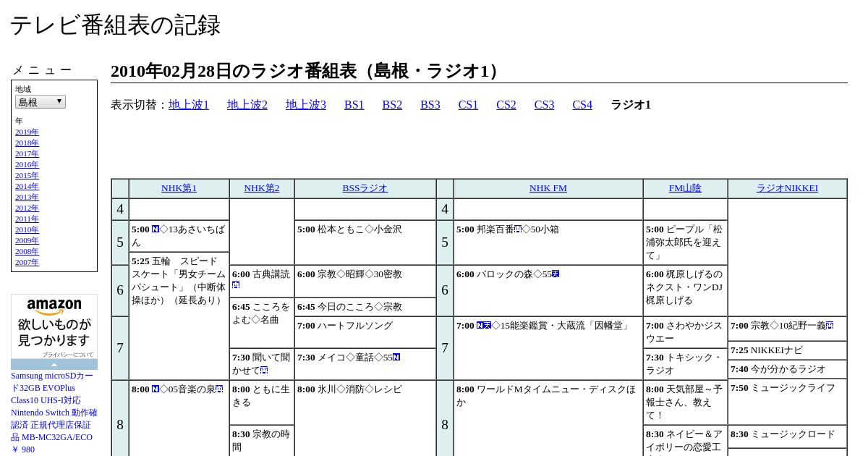The height and width of the screenshot is (456, 868).
Task: Click the rerun icon after 6:00 古典講読
Action: click(x=236, y=285)
